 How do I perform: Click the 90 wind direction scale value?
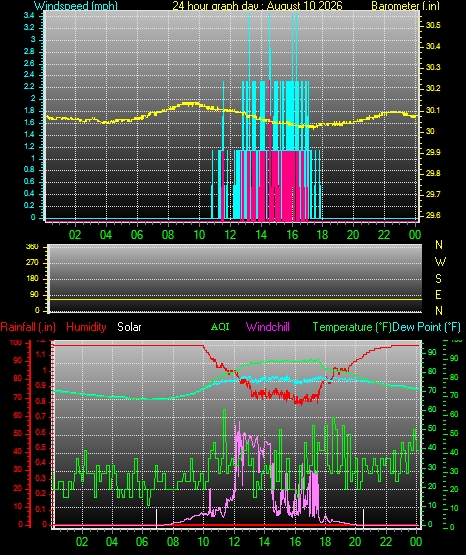(x=34, y=294)
